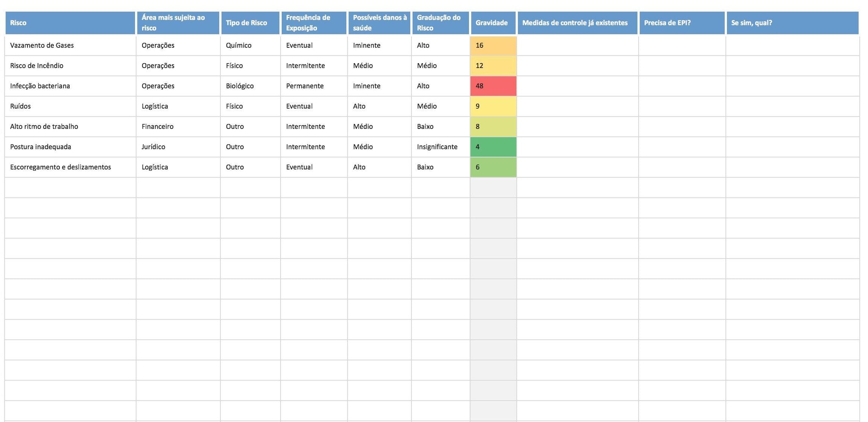The image size is (868, 422).
Task: Click the orange gravity cell showing 16
Action: [493, 45]
